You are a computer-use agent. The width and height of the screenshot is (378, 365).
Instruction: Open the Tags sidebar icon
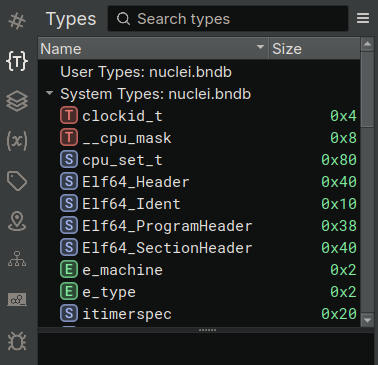point(17,181)
